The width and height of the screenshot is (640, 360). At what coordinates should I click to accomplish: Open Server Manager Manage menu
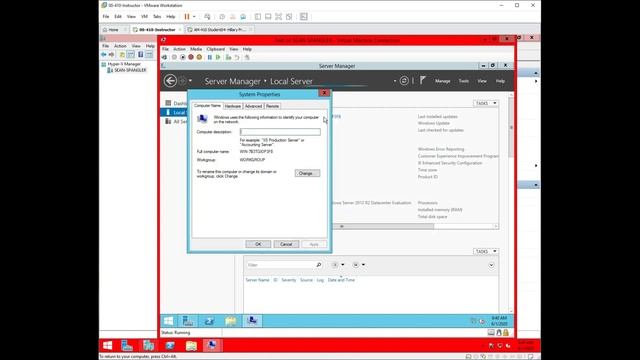[x=442, y=81]
